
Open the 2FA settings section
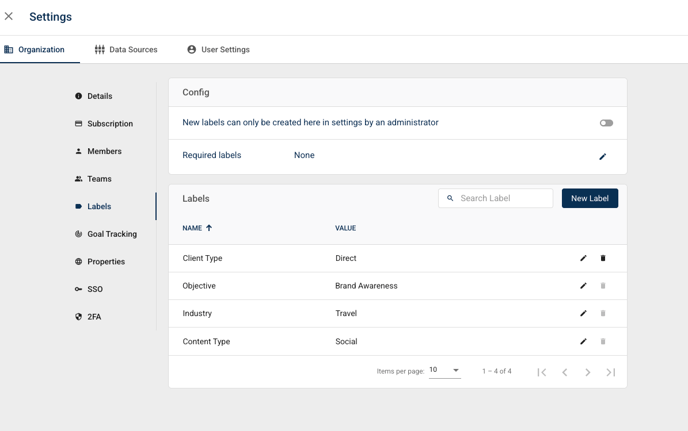94,317
